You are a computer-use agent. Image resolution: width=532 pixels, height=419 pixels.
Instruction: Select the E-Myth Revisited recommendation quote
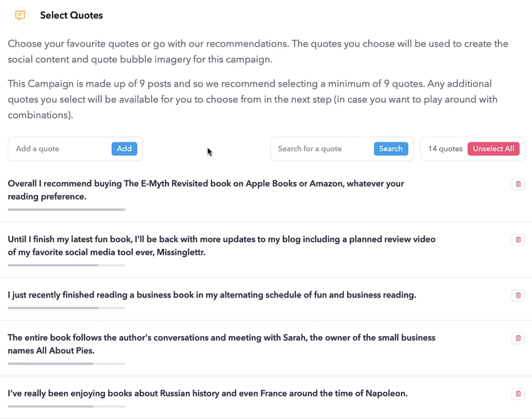[x=206, y=190]
